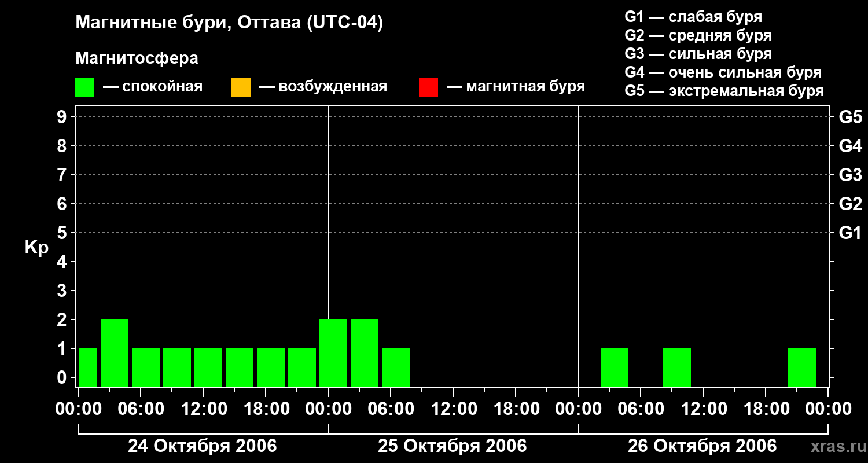Click the orange 'возбужденная' legend swatch
Viewport: 868px width, 463px height.
(x=241, y=87)
